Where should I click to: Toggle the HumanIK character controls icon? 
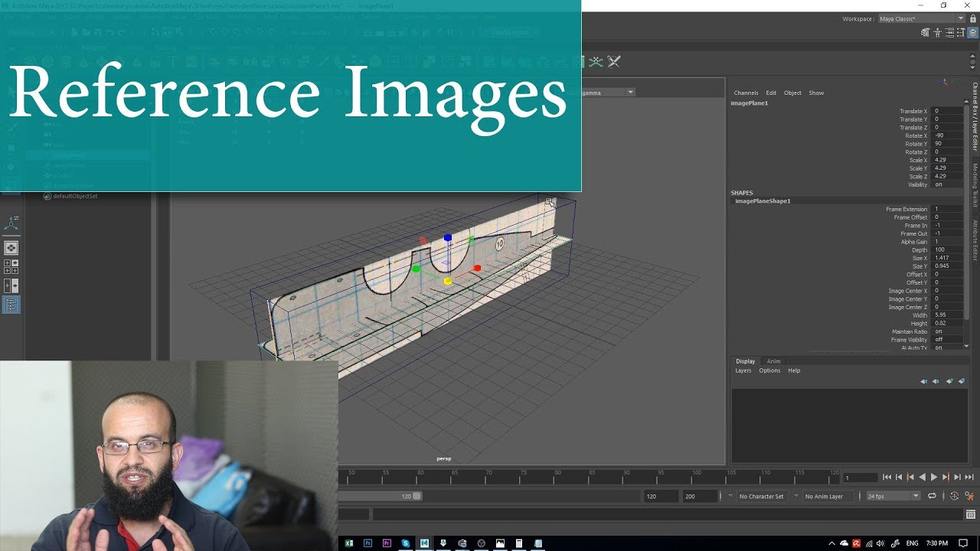point(937,33)
